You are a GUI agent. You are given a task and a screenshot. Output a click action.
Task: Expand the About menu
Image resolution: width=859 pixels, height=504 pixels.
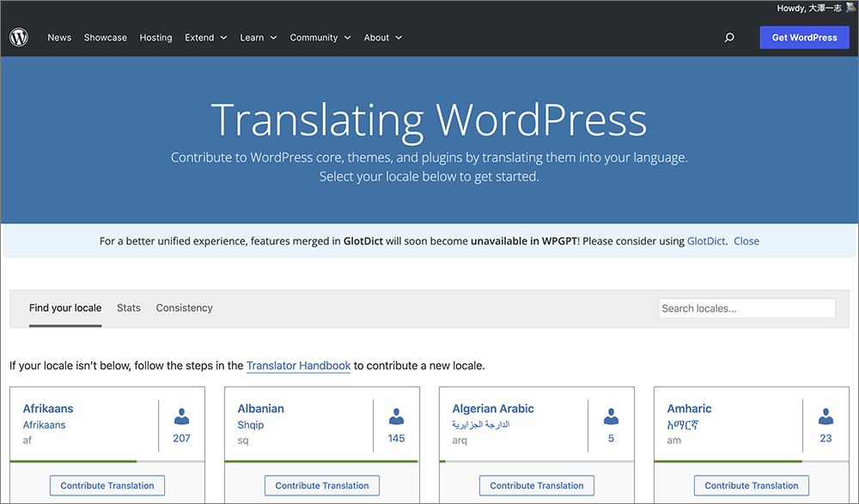[382, 37]
